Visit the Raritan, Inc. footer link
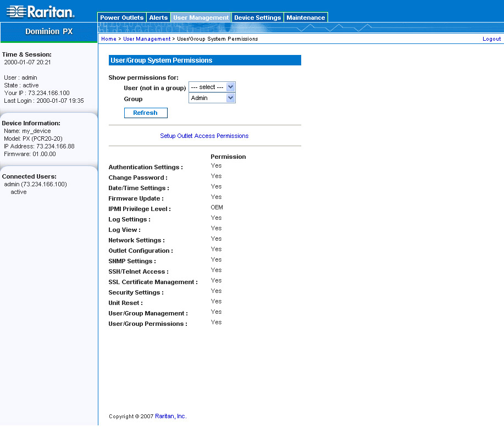504x427 pixels. pyautogui.click(x=170, y=417)
